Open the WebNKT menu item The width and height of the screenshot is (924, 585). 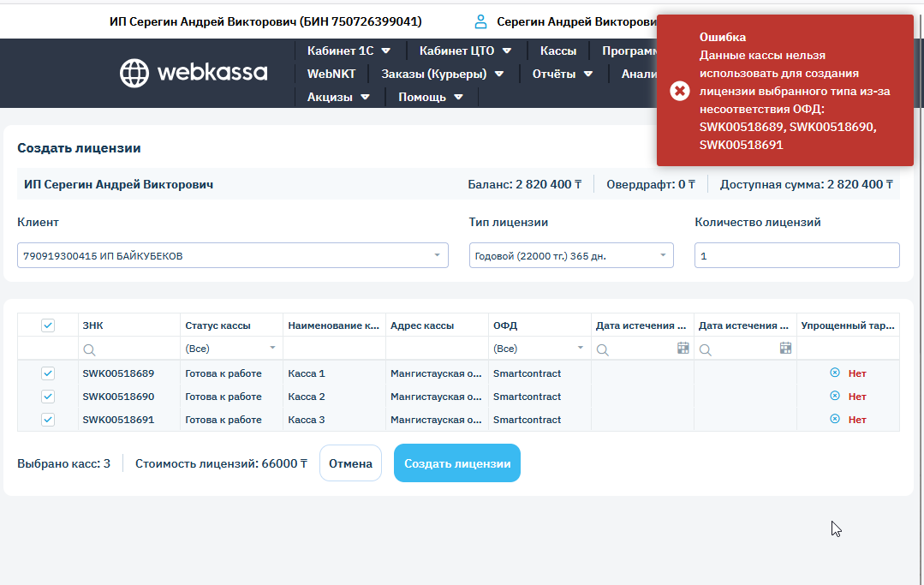pyautogui.click(x=331, y=74)
